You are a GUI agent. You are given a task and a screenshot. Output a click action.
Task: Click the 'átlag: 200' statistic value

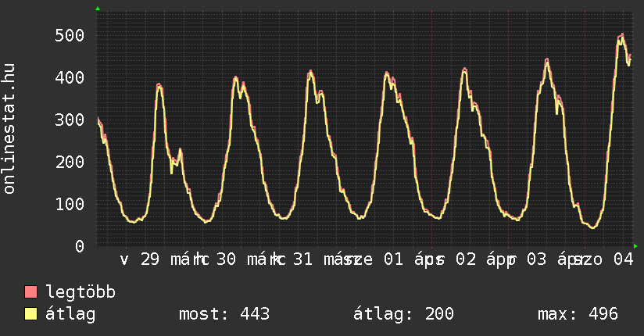click(403, 314)
